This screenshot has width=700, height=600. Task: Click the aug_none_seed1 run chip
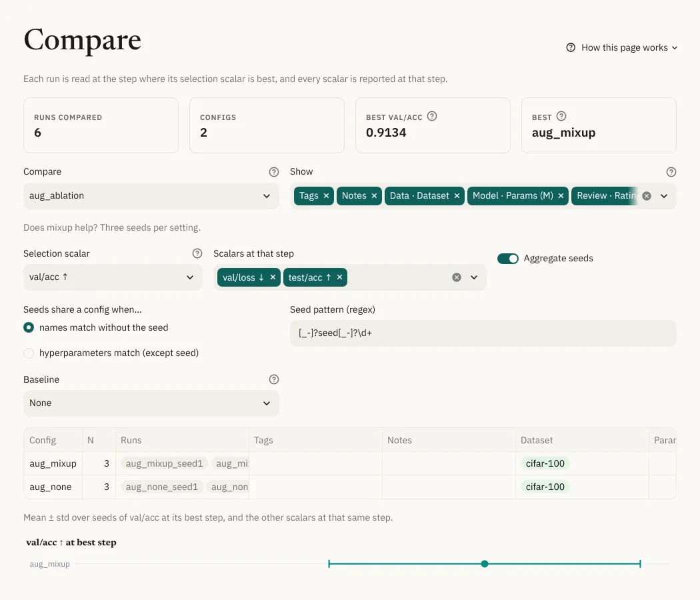click(161, 487)
